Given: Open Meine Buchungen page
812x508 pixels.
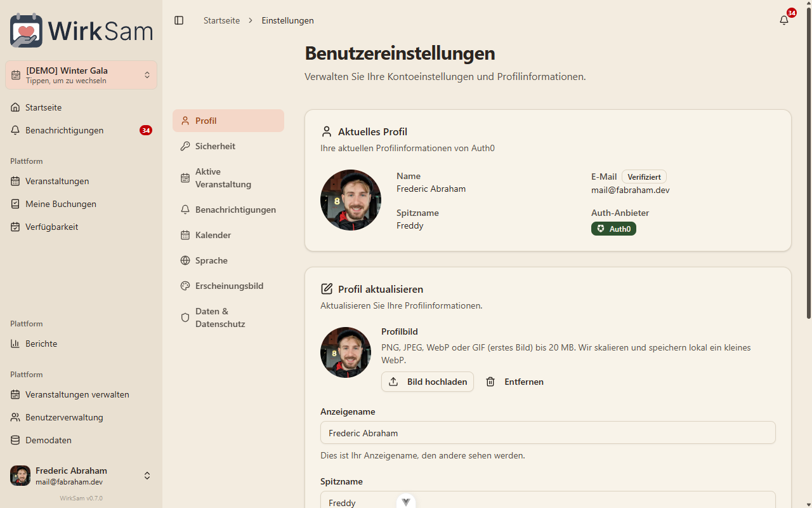Looking at the screenshot, I should [x=81, y=204].
